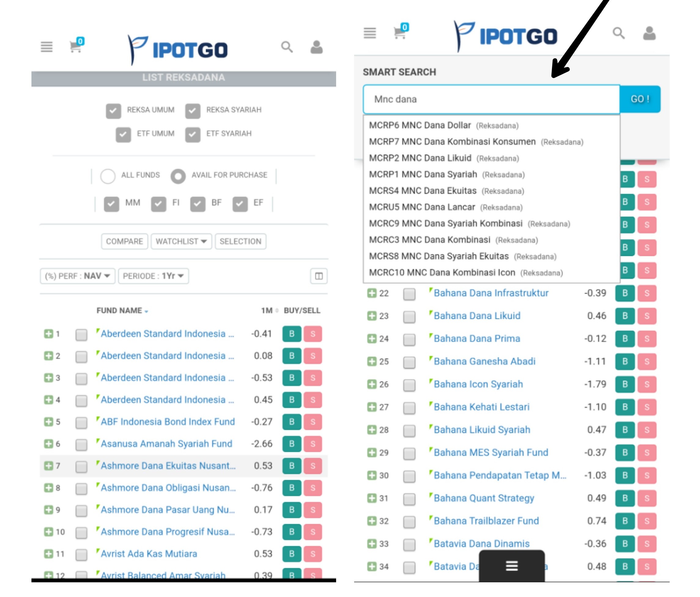This screenshot has width=700, height=597.
Task: Click green B buy for Bahana Dana Likuid
Action: pyautogui.click(x=625, y=316)
